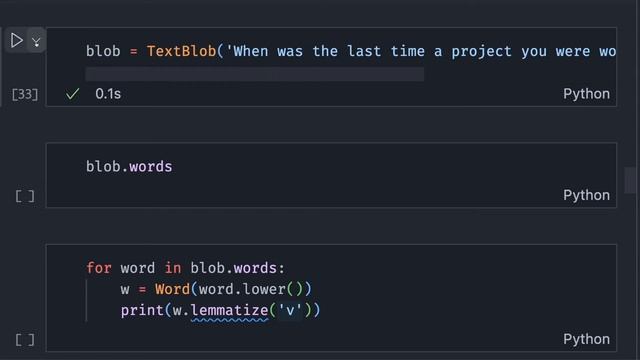Select the language label Python in TextBlob cell
Image resolution: width=640 pixels, height=360 pixels.
(586, 94)
